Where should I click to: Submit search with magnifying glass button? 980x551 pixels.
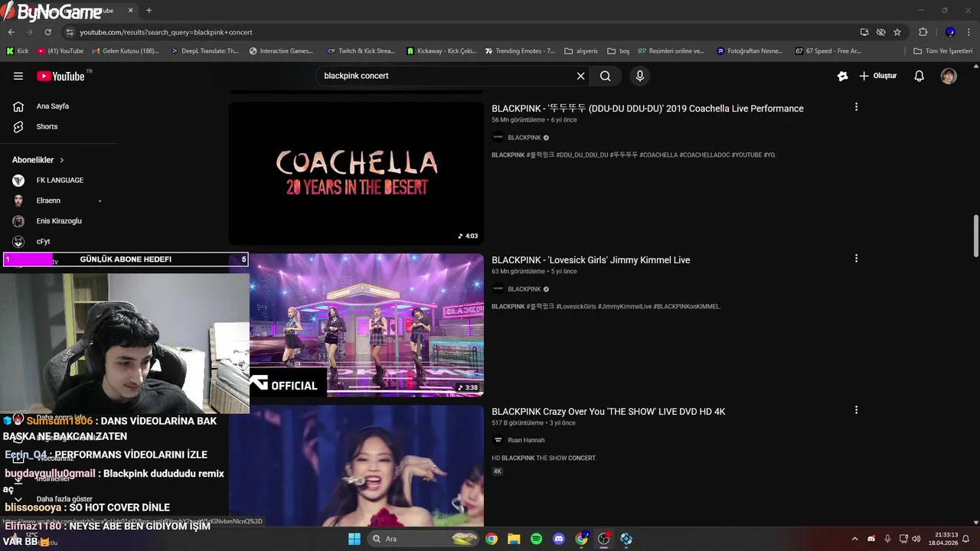click(605, 76)
